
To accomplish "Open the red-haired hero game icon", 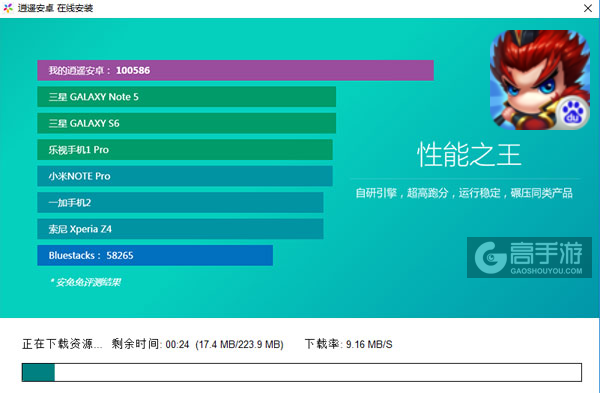I will click(x=540, y=80).
